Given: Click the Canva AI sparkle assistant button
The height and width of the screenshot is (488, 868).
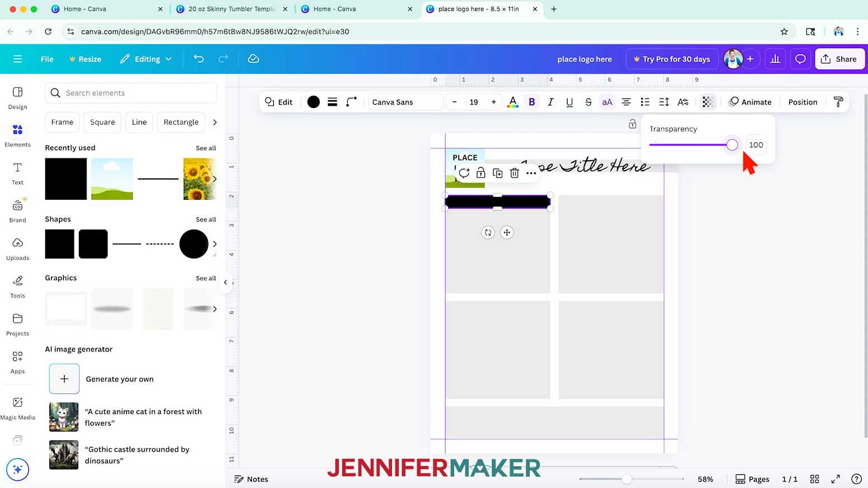Looking at the screenshot, I should (x=17, y=469).
